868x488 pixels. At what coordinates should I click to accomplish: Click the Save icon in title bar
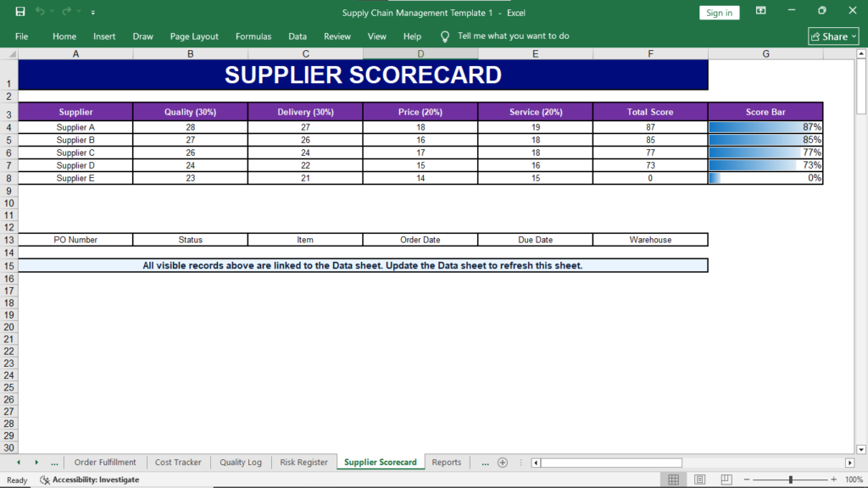20,12
